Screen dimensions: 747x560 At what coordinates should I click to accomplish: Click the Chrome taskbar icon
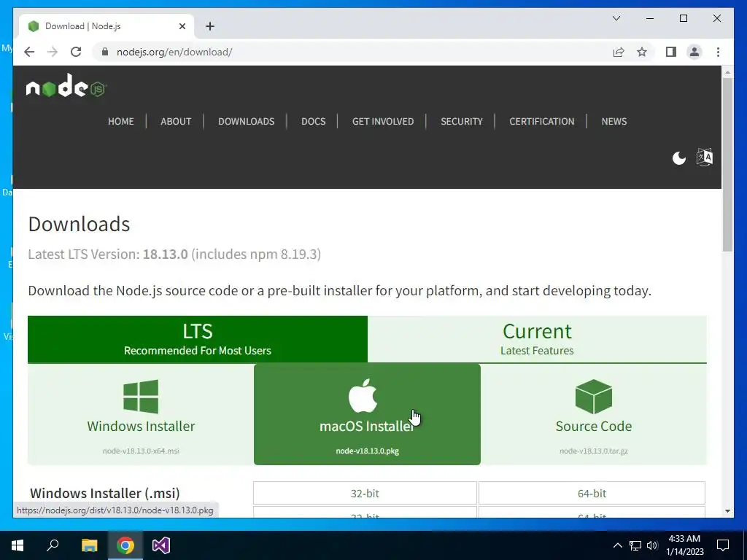(125, 545)
